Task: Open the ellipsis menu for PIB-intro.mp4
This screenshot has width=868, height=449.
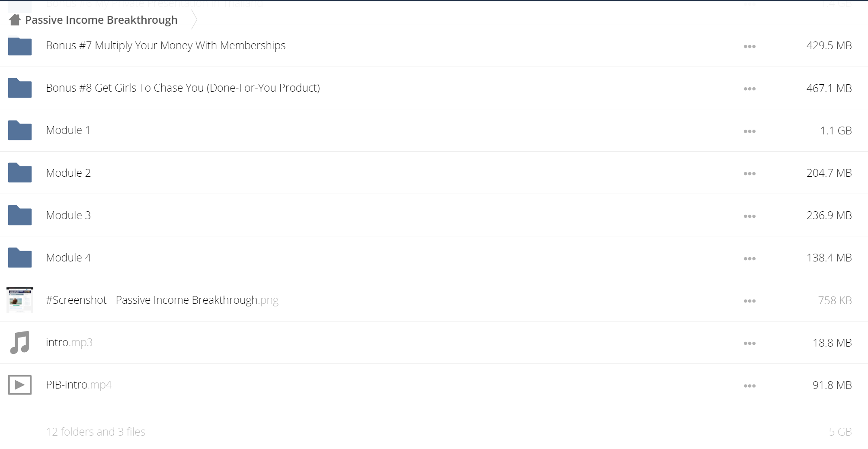Action: [749, 386]
